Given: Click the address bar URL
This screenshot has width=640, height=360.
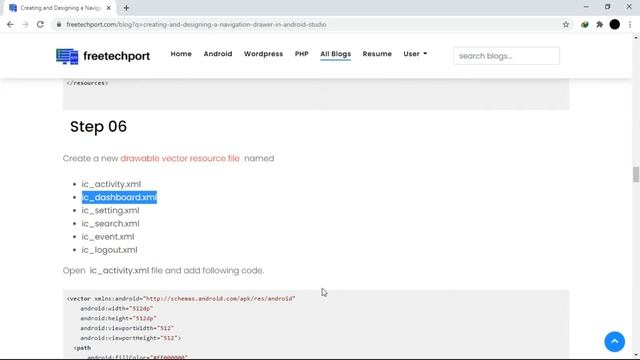Looking at the screenshot, I should coord(196,24).
